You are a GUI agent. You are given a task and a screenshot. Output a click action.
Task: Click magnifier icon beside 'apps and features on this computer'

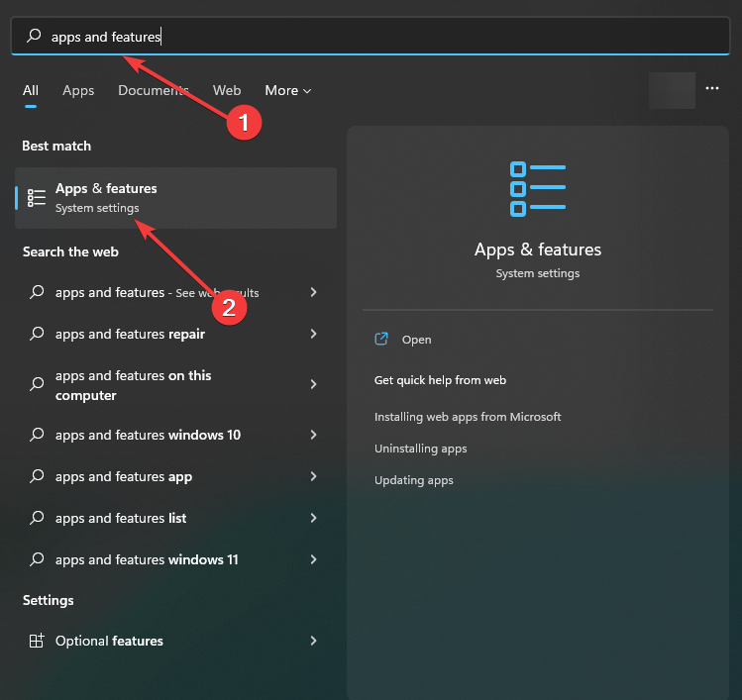click(37, 383)
